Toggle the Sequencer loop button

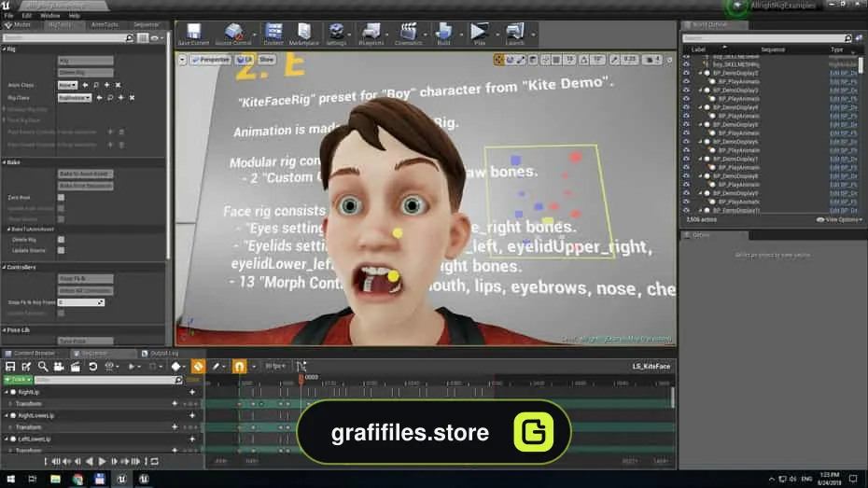155,462
